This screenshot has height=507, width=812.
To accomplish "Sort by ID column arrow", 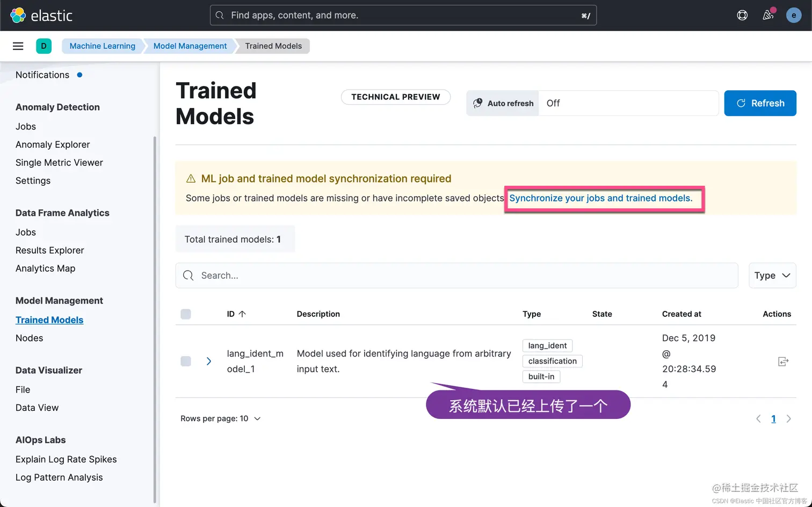I will click(242, 314).
